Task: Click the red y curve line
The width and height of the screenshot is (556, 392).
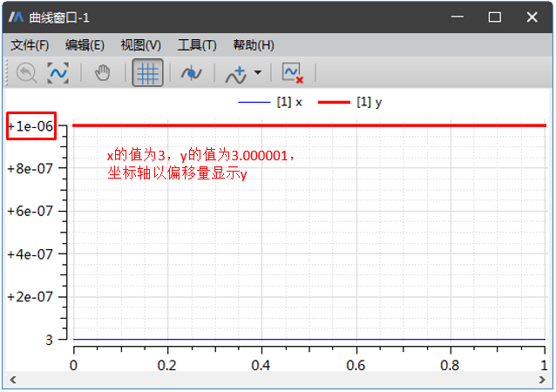Action: [305, 125]
